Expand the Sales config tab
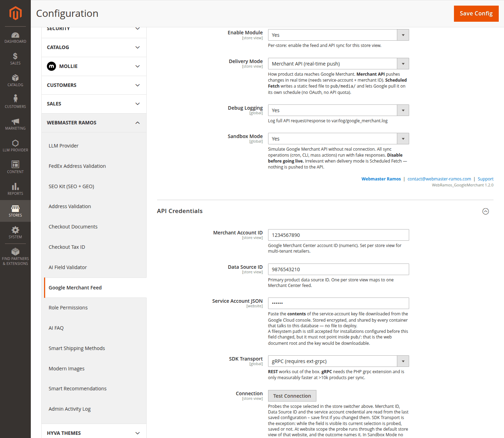504x438 pixels. (94, 104)
